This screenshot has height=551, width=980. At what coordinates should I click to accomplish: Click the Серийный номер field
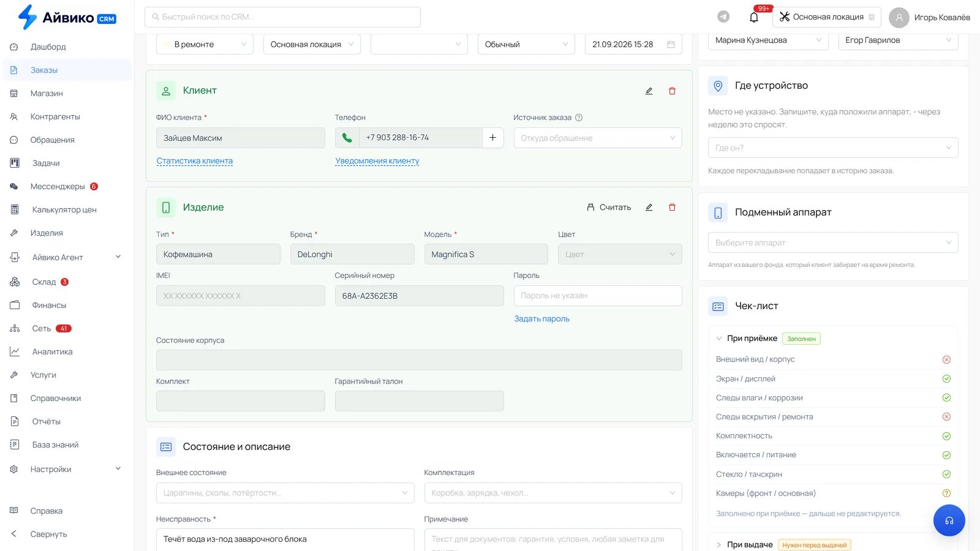[420, 296]
